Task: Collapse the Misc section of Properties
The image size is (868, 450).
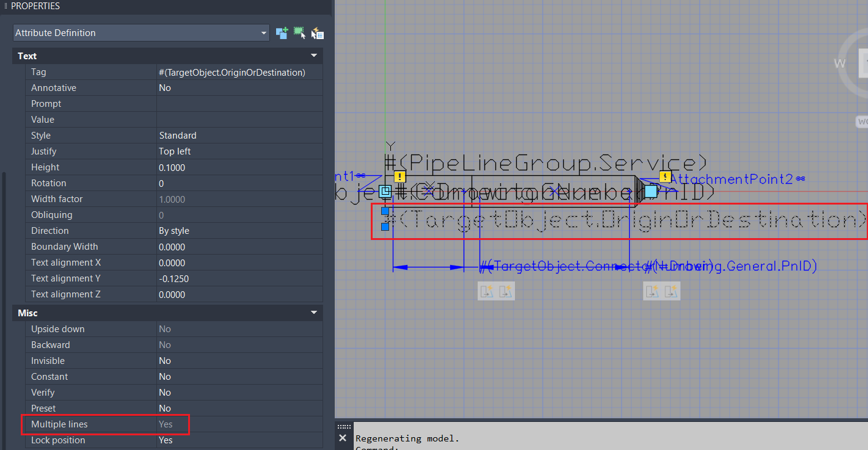Action: point(313,313)
